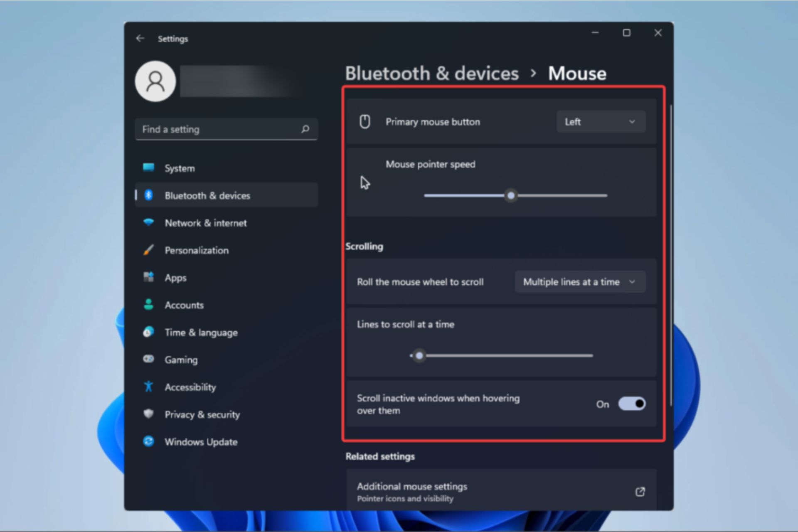The image size is (798, 532).
Task: Click Bluetooth & devices breadcrumb link
Action: coord(432,74)
